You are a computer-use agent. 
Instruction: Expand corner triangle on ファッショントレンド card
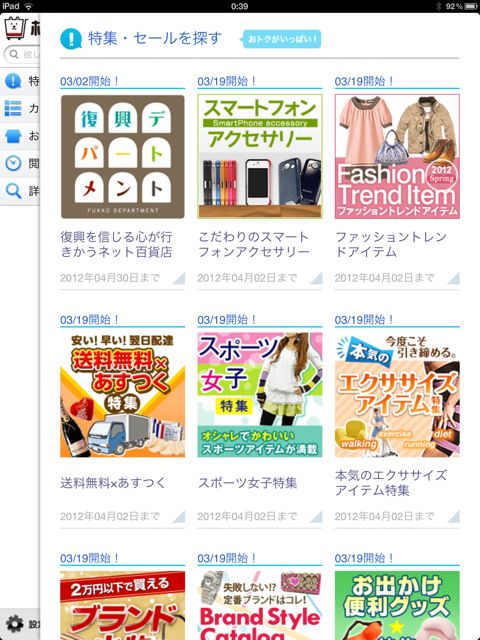[454, 278]
